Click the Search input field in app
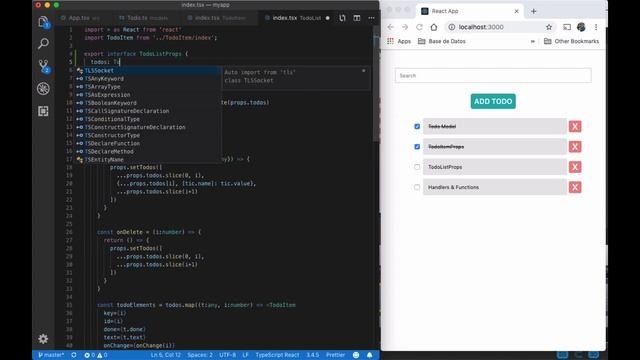Image resolution: width=640 pixels, height=360 pixels. point(493,76)
